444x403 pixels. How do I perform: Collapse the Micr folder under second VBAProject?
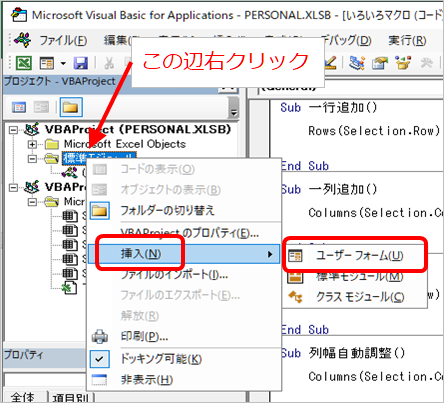pos(32,202)
